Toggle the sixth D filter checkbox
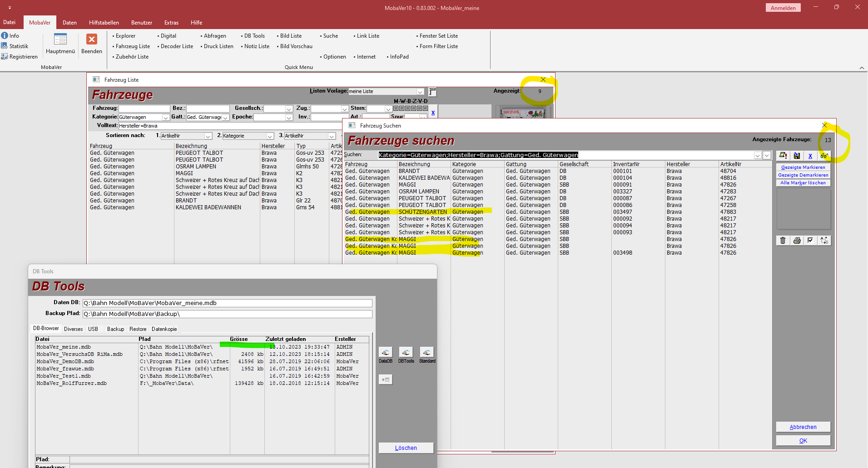The image size is (868, 468). point(425,108)
